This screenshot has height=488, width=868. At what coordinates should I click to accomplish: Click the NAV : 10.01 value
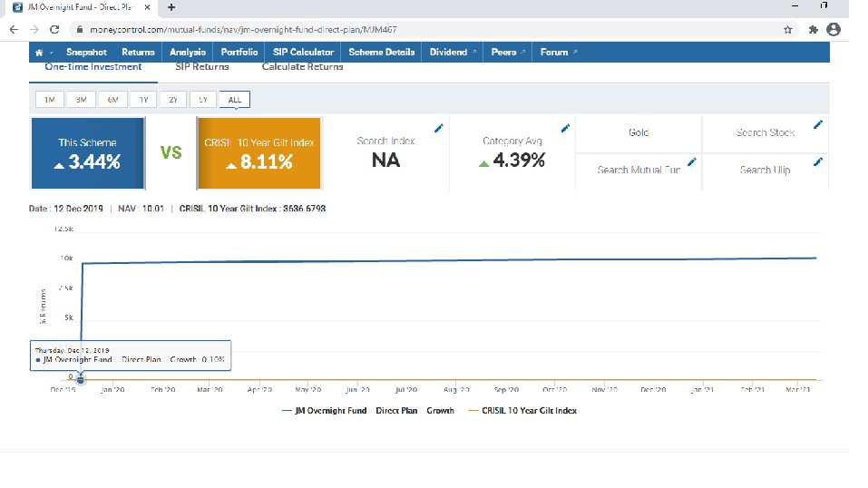tap(141, 209)
